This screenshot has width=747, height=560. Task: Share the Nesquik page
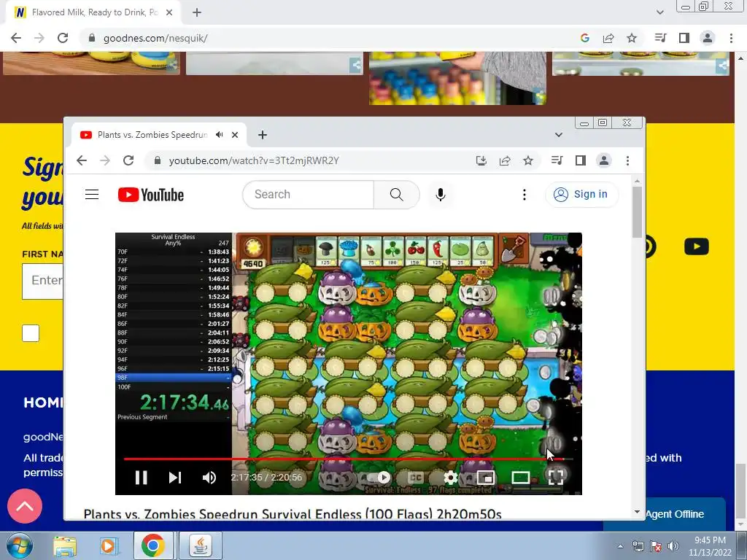tap(608, 38)
